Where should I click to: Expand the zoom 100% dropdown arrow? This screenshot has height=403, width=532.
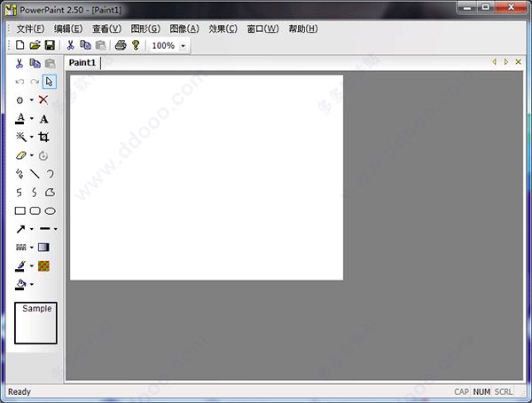pos(183,45)
